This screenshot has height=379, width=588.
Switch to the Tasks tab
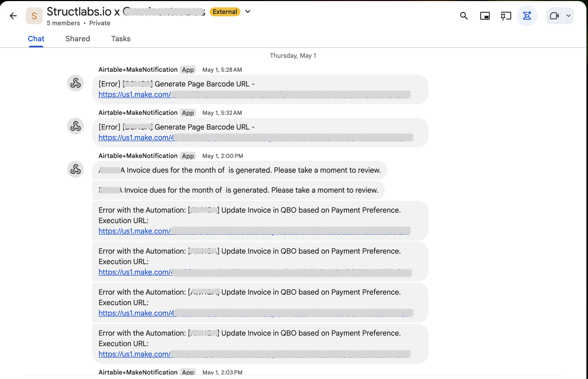(121, 39)
